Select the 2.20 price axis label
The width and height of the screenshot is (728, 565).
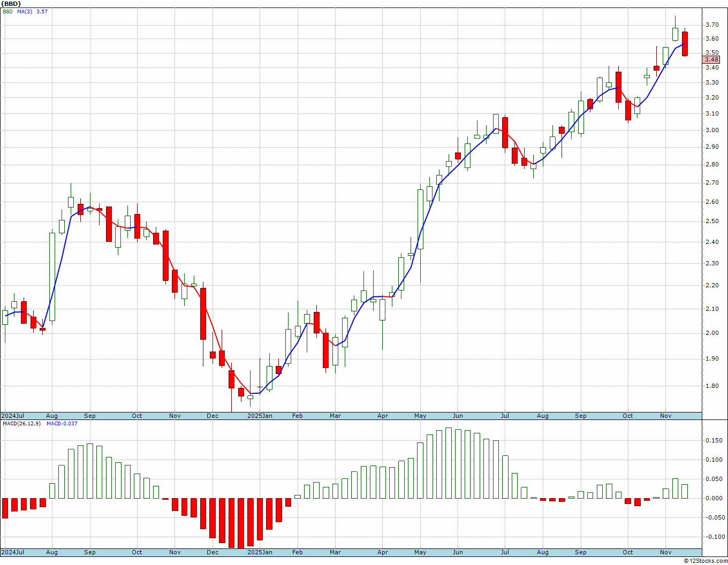click(x=712, y=285)
